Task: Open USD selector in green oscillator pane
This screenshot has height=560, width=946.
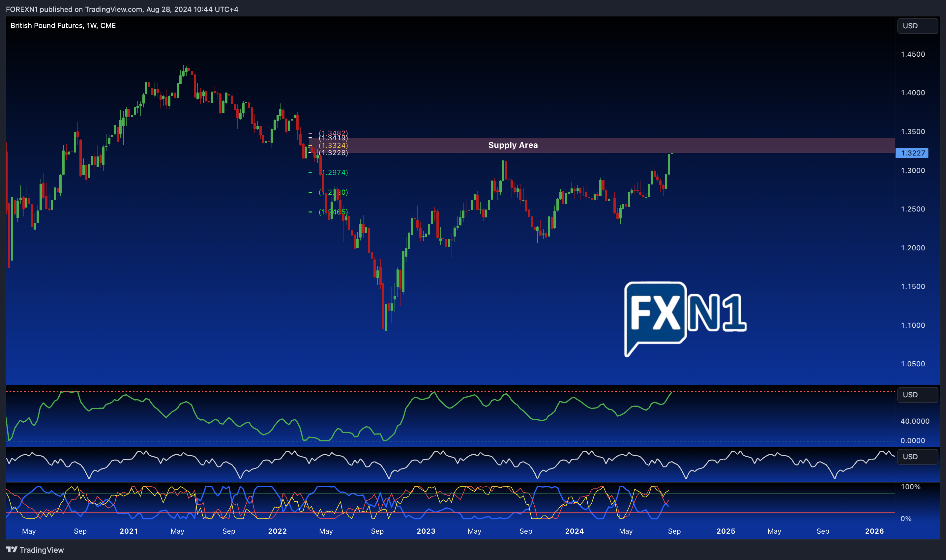Action: pyautogui.click(x=917, y=395)
